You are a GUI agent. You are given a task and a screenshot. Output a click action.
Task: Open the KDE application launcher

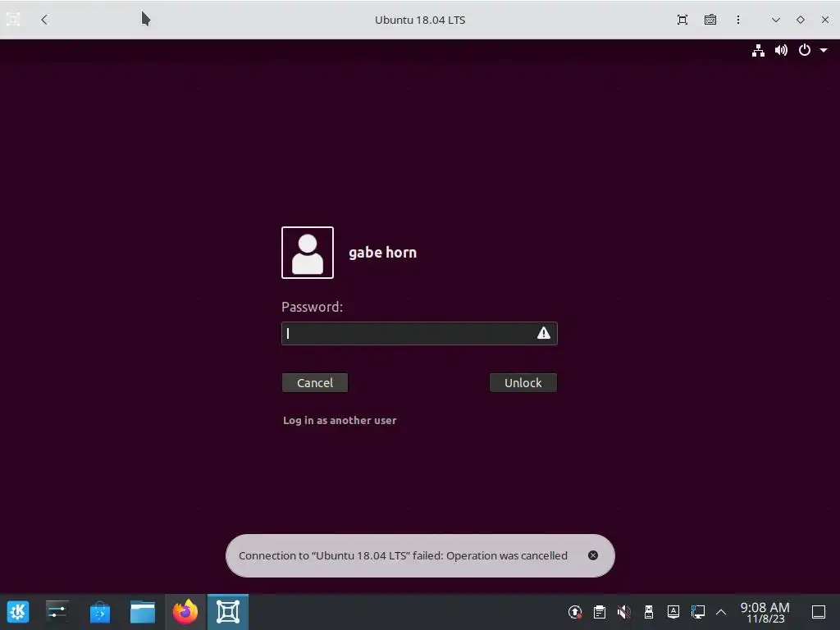pyautogui.click(x=18, y=612)
